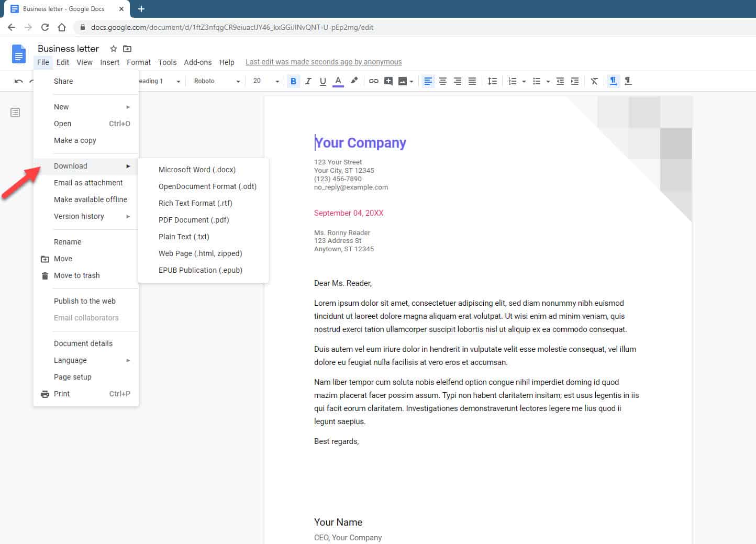The height and width of the screenshot is (544, 756).
Task: Open the Line spacing menu
Action: point(492,81)
